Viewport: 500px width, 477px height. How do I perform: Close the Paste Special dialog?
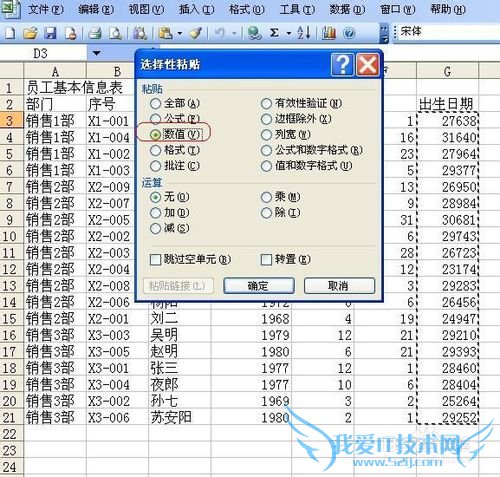click(367, 64)
